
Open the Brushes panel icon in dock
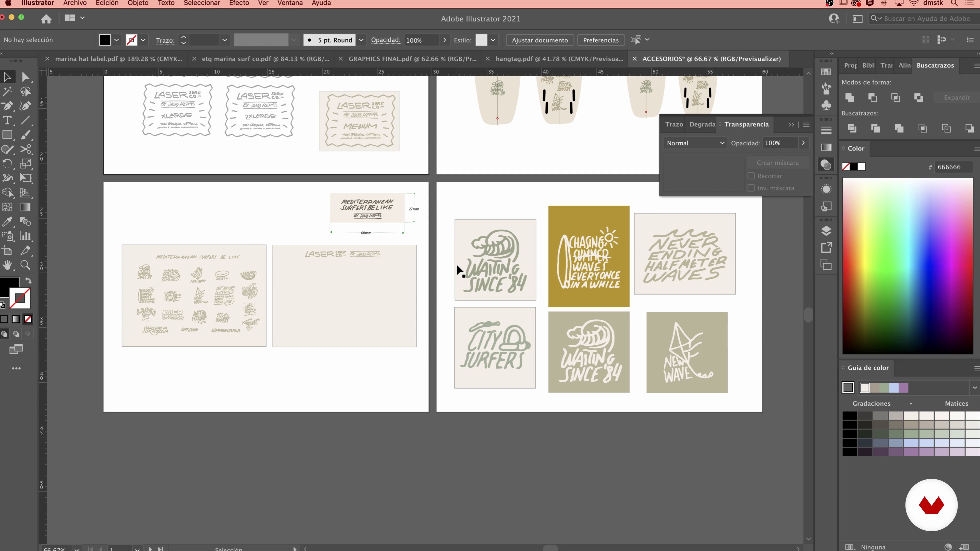coord(826,89)
